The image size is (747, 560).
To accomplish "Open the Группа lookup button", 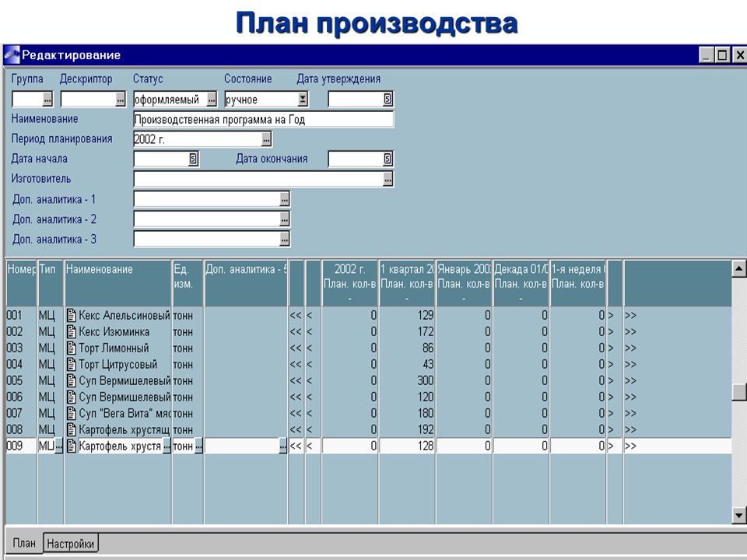I will [47, 100].
